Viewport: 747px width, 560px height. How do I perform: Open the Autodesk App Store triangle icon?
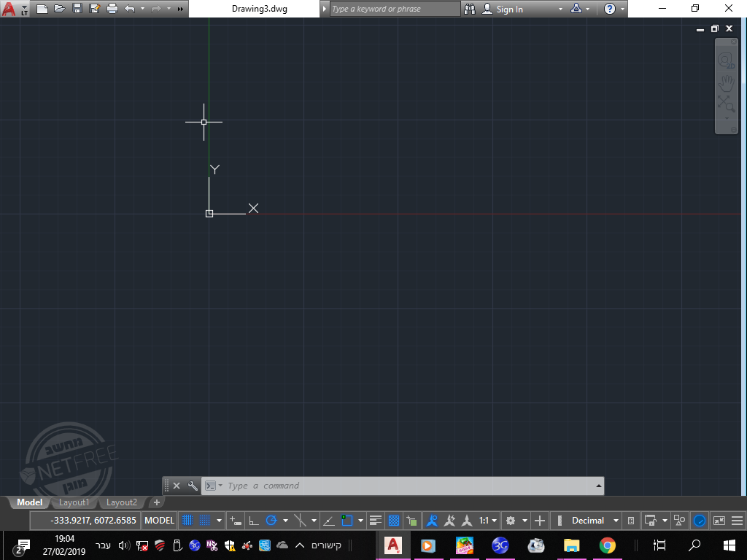point(576,9)
